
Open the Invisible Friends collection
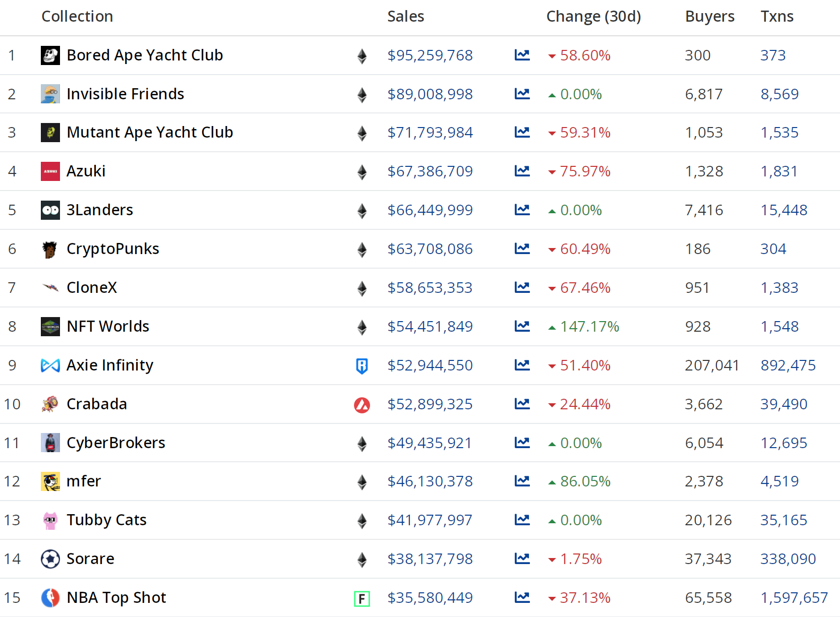tap(126, 94)
